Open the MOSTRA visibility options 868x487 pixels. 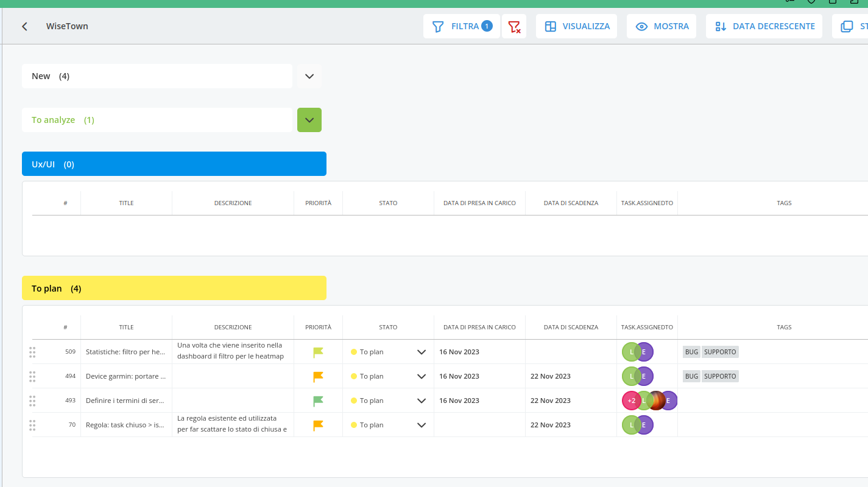coord(662,26)
